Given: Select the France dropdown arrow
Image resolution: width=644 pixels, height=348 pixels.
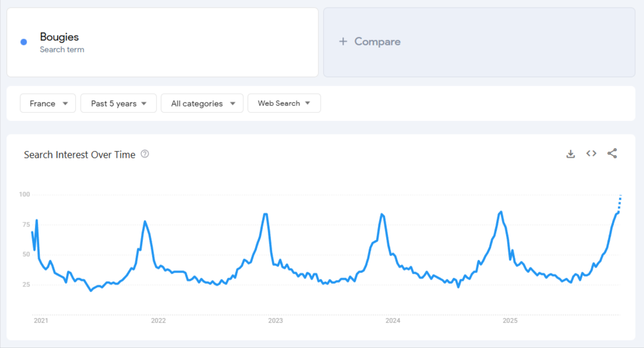Looking at the screenshot, I should point(65,103).
